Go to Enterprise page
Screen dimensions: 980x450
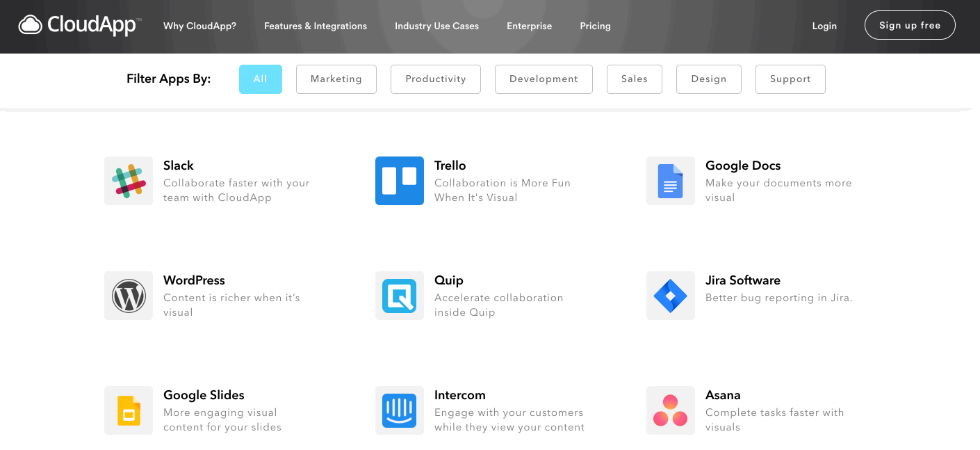coord(529,26)
